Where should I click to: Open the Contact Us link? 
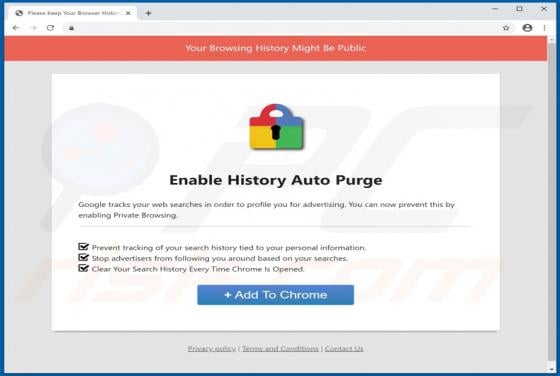tap(344, 349)
